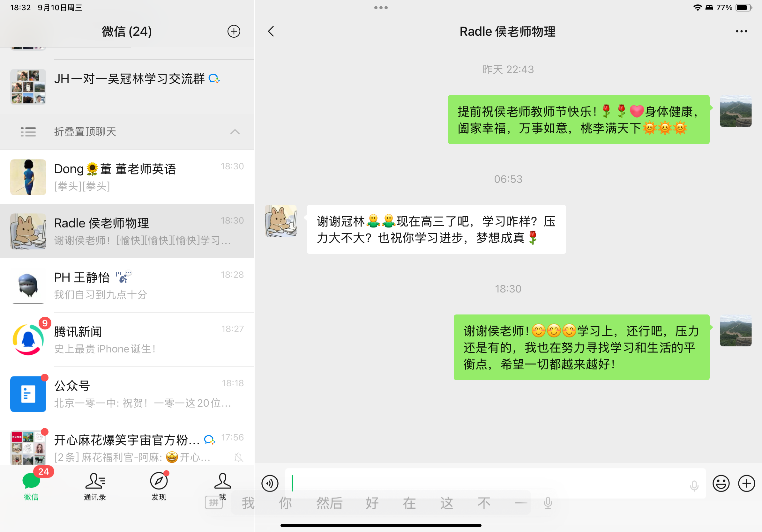The height and width of the screenshot is (532, 762).
Task: Tap the rabbit avatar of 侯老师 in chat
Action: pyautogui.click(x=281, y=221)
